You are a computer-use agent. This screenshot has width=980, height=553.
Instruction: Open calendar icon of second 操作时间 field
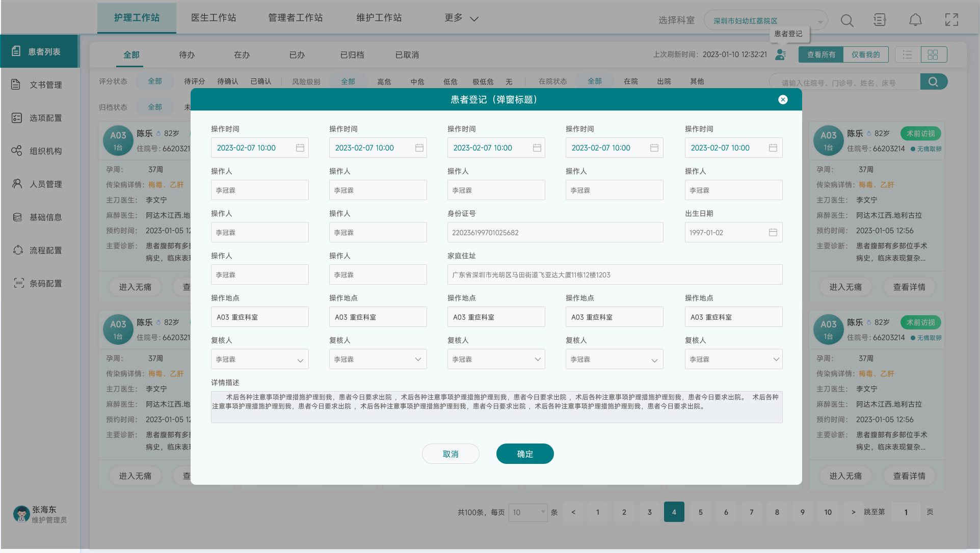pos(419,148)
